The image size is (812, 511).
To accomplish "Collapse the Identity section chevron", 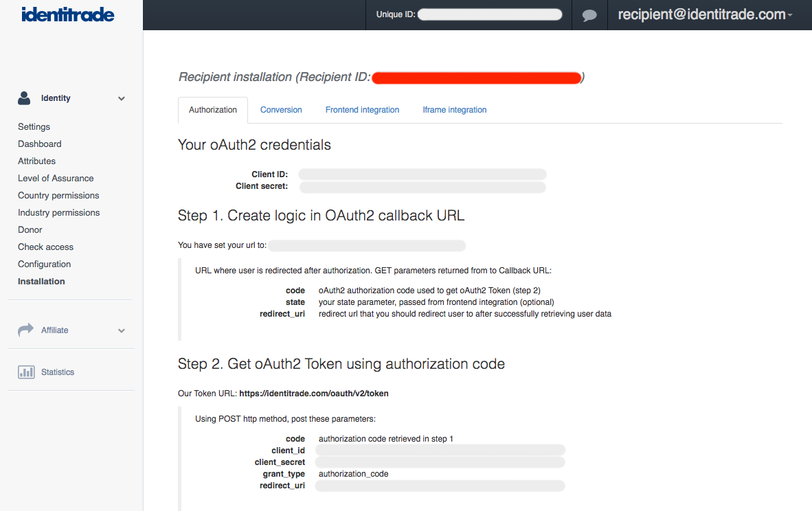I will [x=121, y=98].
